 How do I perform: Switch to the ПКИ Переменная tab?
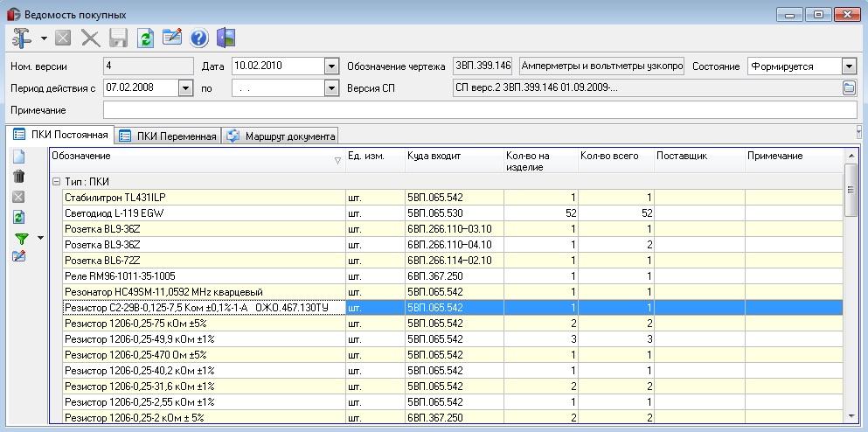click(168, 136)
